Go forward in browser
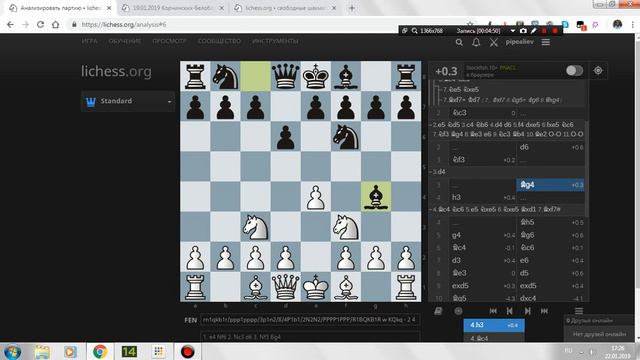640x360 pixels. tap(25, 24)
